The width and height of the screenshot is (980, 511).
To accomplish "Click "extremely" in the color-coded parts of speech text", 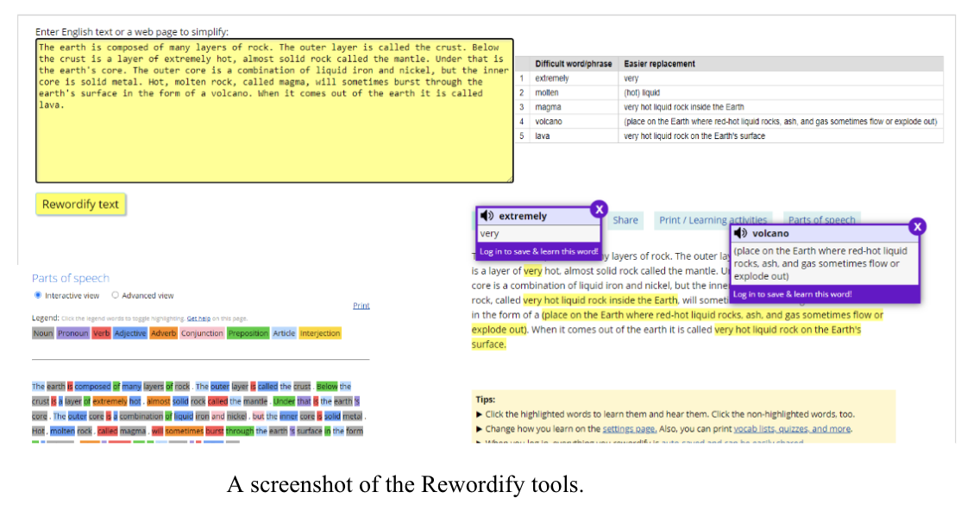I will point(110,401).
